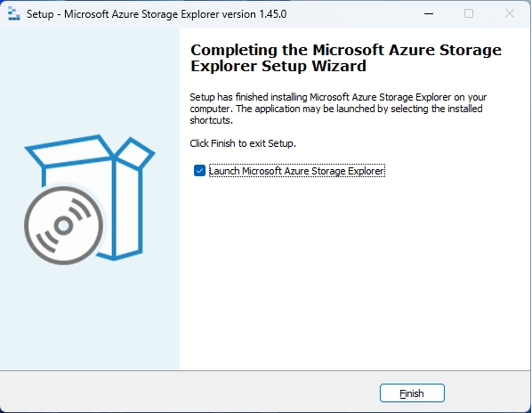Image resolution: width=532 pixels, height=413 pixels.
Task: Click light blue panel area below the box illustration
Action: (90, 316)
